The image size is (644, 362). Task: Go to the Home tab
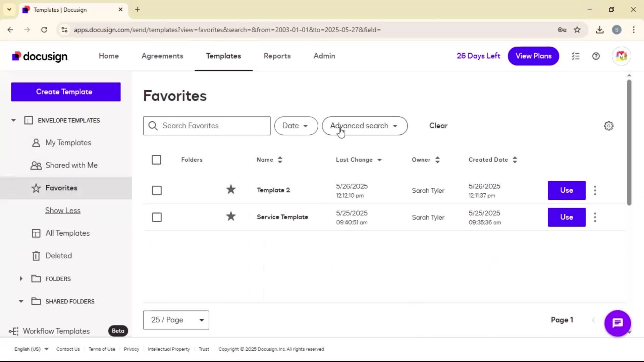point(109,56)
